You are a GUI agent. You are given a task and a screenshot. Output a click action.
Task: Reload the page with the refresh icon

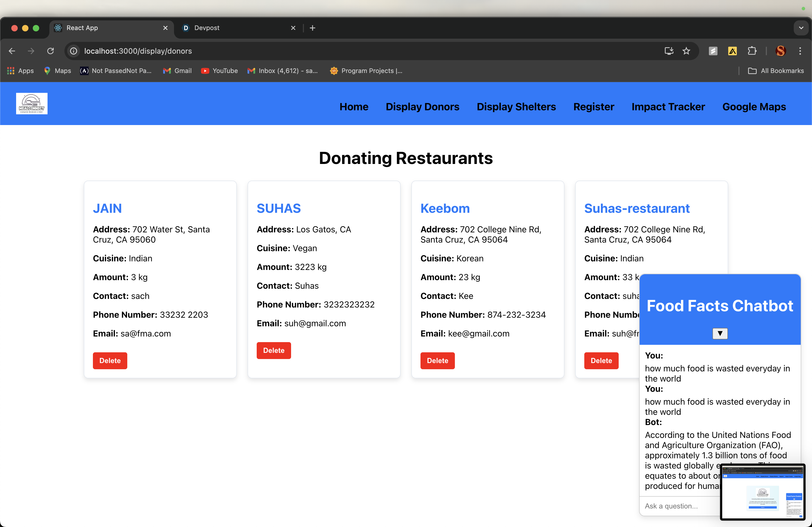point(50,51)
